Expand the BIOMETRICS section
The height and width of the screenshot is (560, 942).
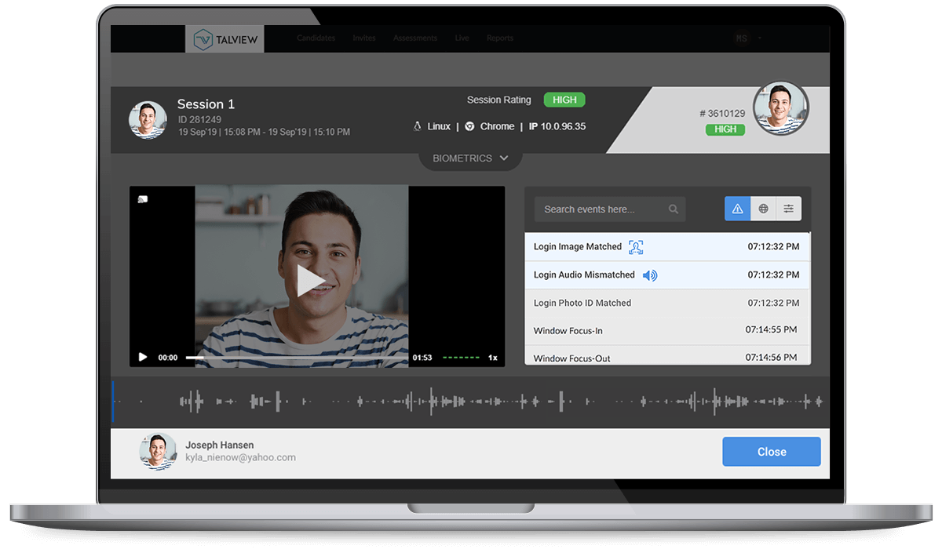point(469,158)
